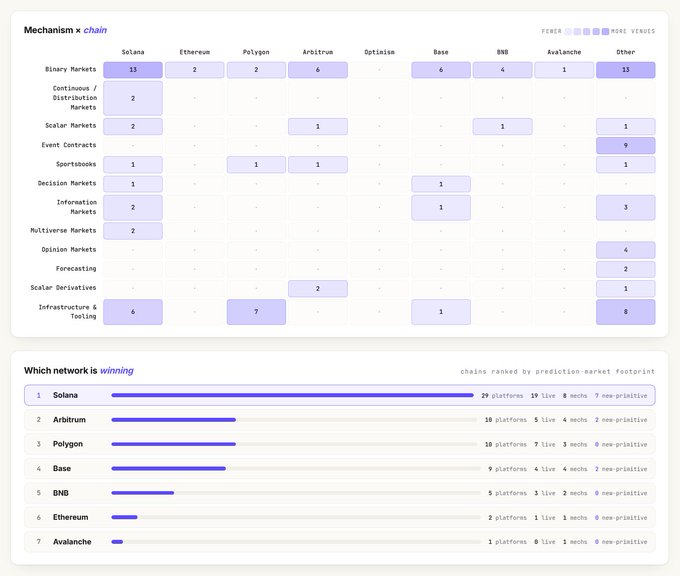This screenshot has width=680, height=576.
Task: Select the Solana ranking row name
Action: coord(65,395)
